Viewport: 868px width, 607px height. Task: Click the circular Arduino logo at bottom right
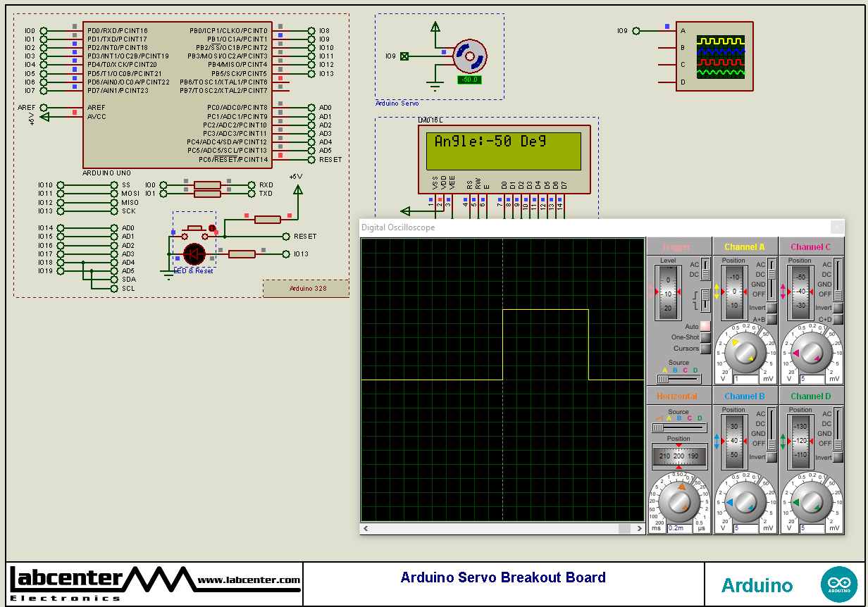pyautogui.click(x=839, y=584)
